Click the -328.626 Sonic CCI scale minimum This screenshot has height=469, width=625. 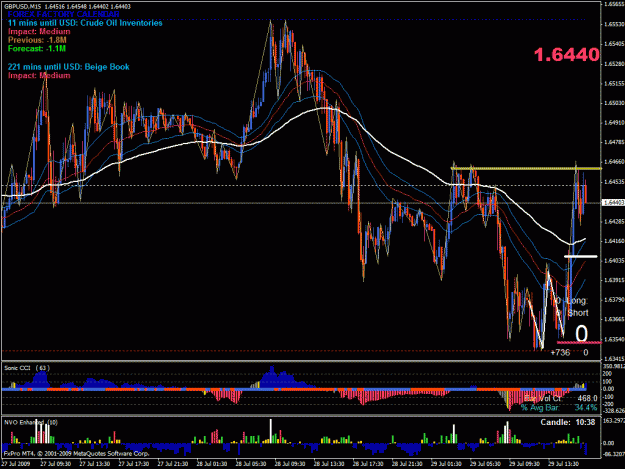tap(614, 410)
